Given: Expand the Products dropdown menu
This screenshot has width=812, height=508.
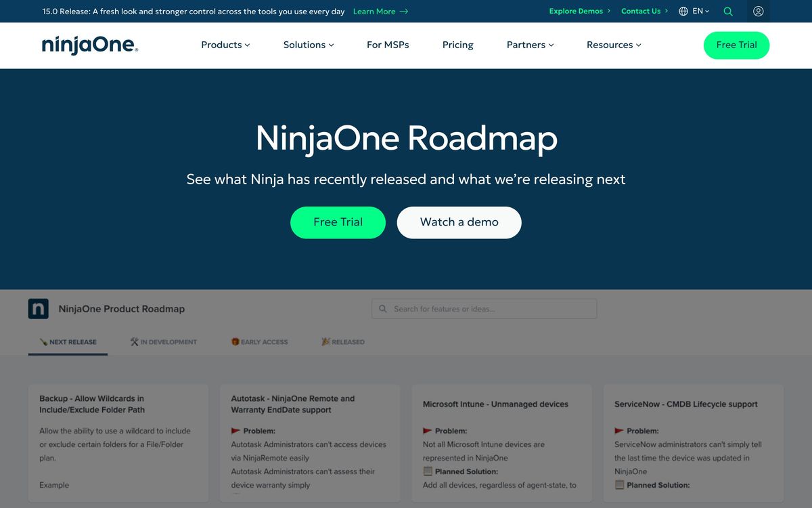Looking at the screenshot, I should click(x=225, y=45).
